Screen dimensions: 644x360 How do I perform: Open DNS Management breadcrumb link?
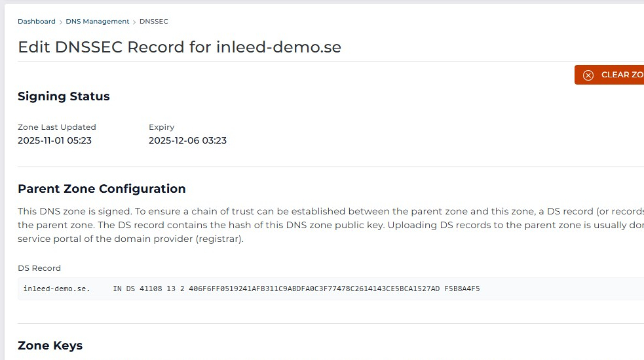[x=98, y=22]
